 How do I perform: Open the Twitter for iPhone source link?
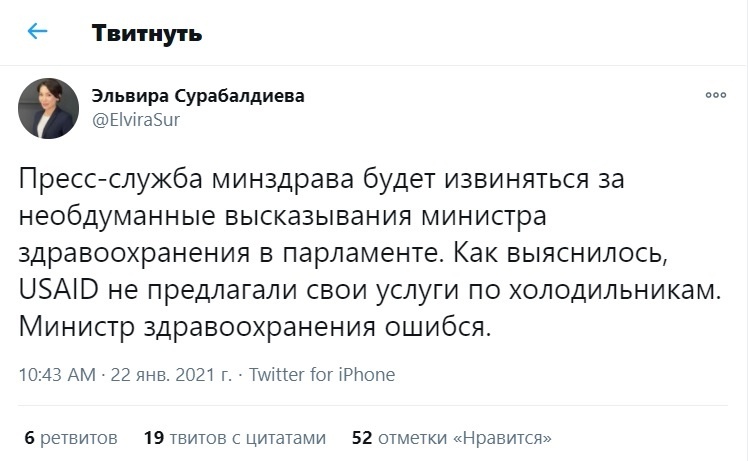point(322,375)
